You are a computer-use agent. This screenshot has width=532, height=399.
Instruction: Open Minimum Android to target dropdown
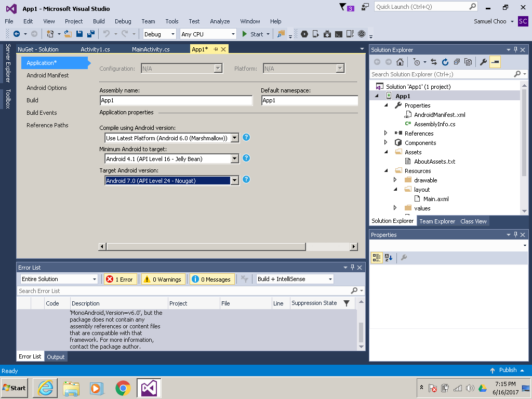(234, 158)
